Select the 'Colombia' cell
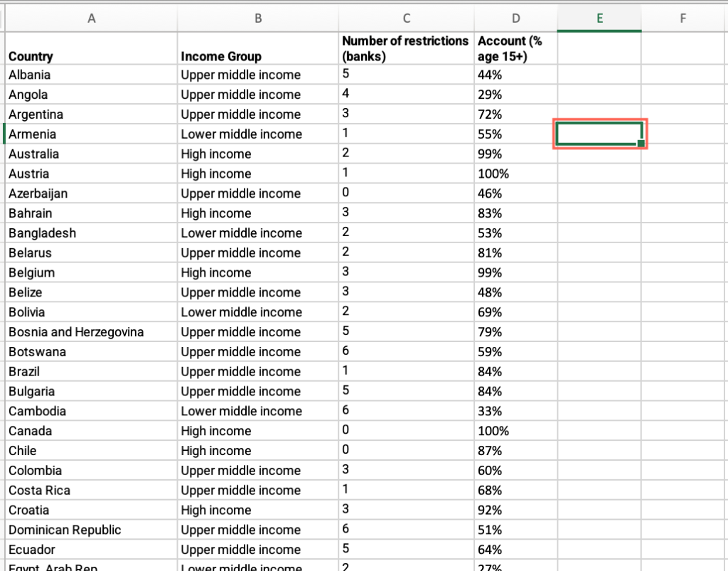Viewport: 728px width, 571px height. [x=91, y=470]
